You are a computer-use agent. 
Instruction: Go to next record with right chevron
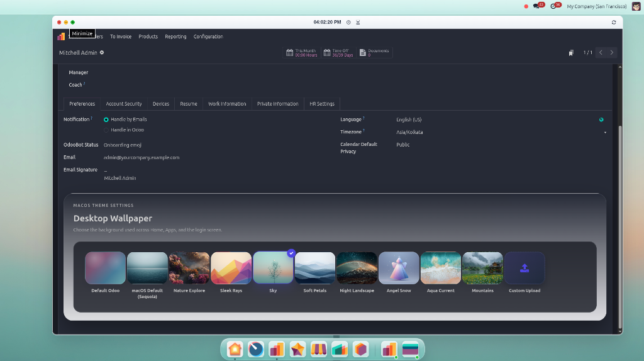coord(611,53)
